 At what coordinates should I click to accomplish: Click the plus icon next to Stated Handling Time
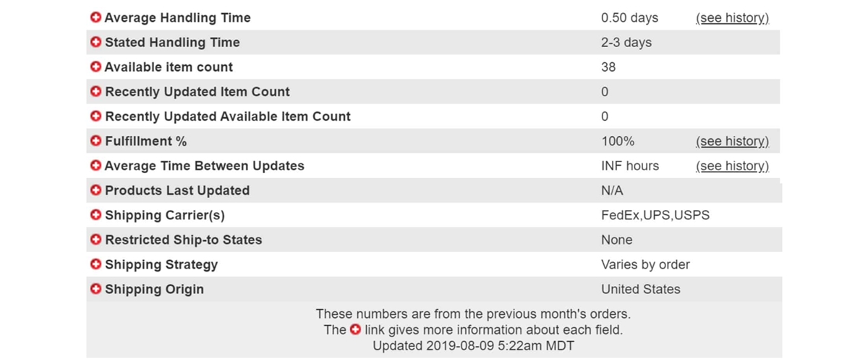[x=95, y=42]
